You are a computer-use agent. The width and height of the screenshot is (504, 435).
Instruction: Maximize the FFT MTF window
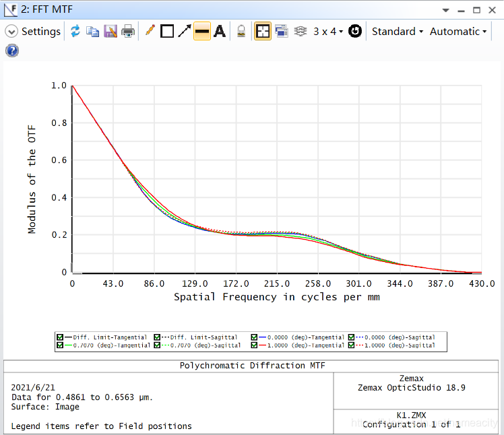pos(476,10)
